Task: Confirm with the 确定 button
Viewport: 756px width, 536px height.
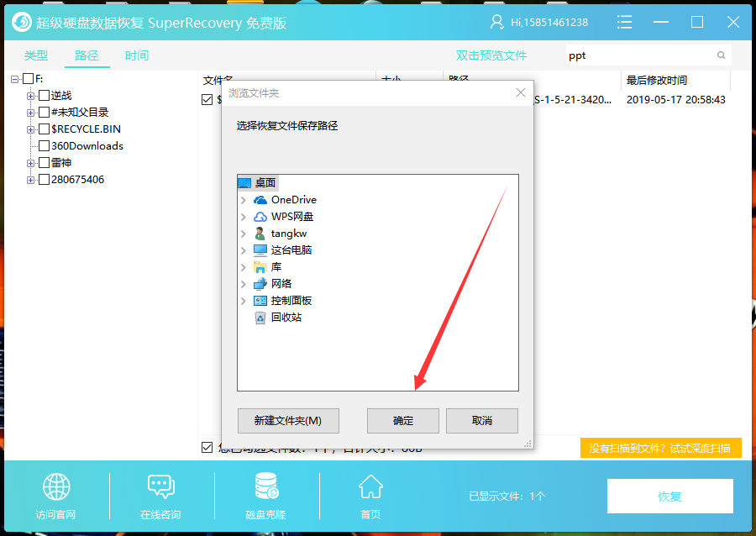Action: [403, 421]
